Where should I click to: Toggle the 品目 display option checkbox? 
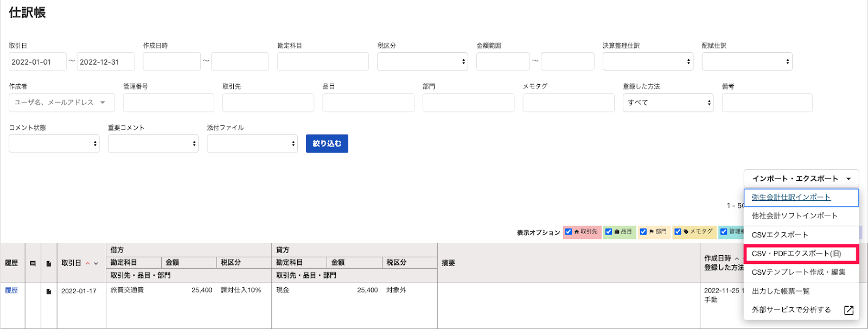[609, 232]
